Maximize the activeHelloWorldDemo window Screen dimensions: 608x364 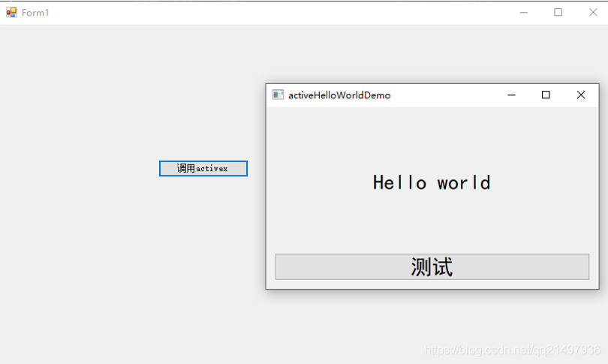[546, 95]
